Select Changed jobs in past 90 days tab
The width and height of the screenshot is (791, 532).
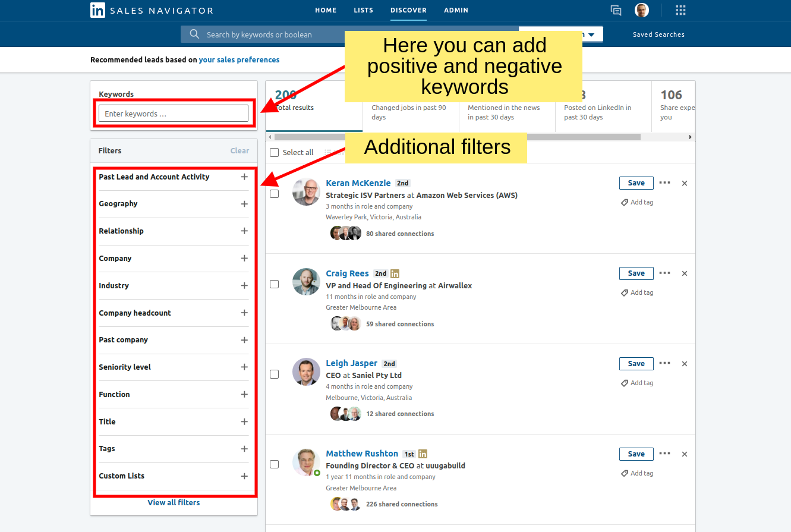[x=411, y=106]
